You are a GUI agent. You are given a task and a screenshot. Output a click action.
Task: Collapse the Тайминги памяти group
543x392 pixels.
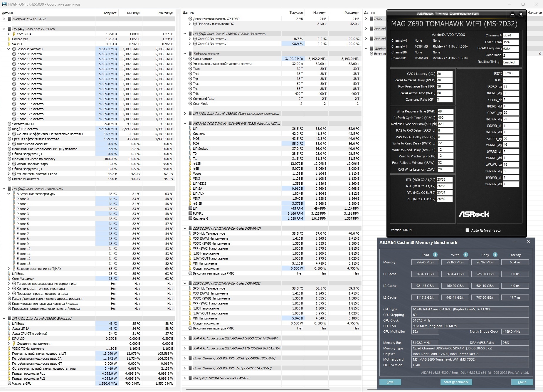coord(185,54)
